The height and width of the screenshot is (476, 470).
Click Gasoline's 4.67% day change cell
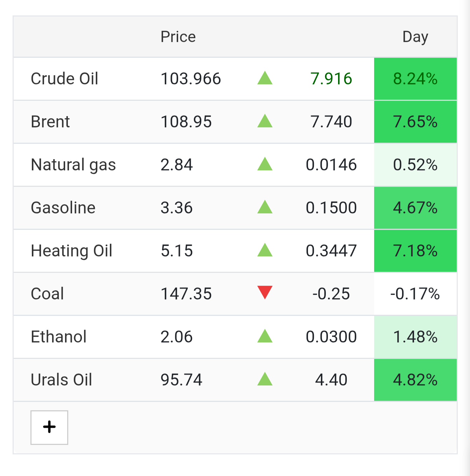[415, 208]
